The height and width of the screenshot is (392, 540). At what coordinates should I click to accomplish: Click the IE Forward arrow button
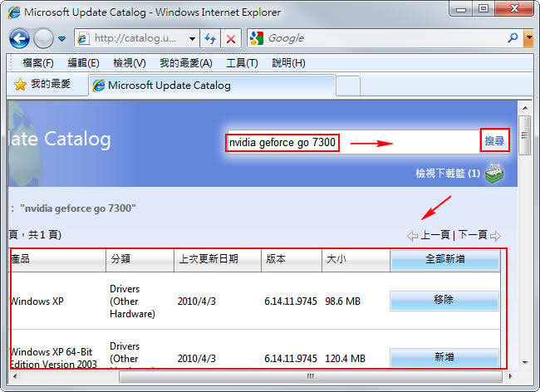43,38
